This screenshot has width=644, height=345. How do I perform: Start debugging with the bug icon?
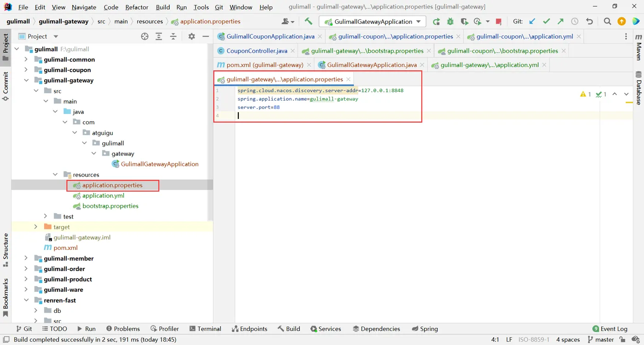pos(450,21)
